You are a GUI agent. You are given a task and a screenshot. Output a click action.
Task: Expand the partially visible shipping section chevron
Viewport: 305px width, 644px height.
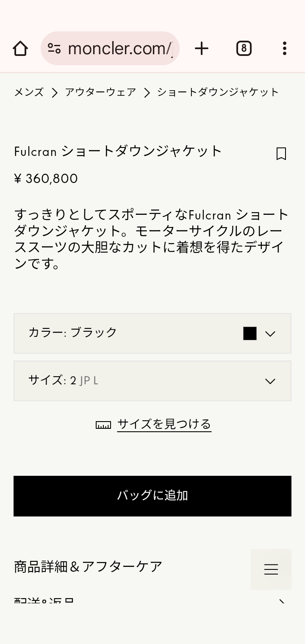coord(282,601)
